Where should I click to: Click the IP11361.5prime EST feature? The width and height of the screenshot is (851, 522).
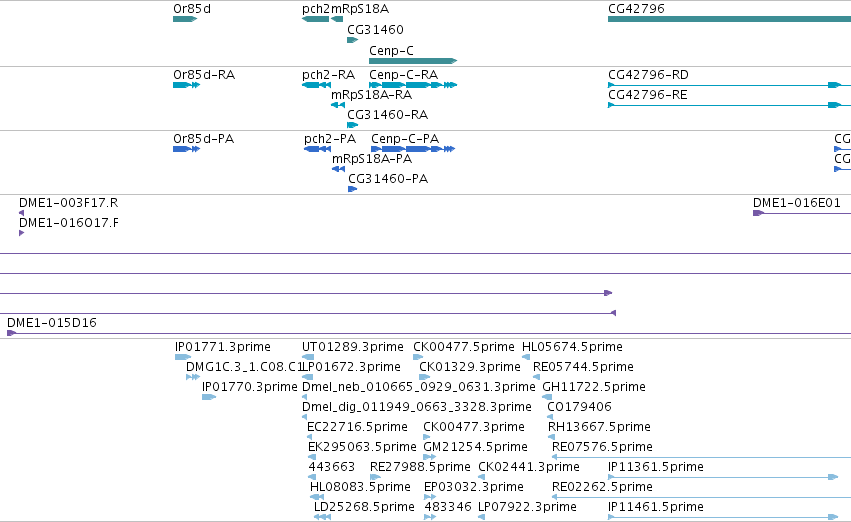pyautogui.click(x=723, y=477)
